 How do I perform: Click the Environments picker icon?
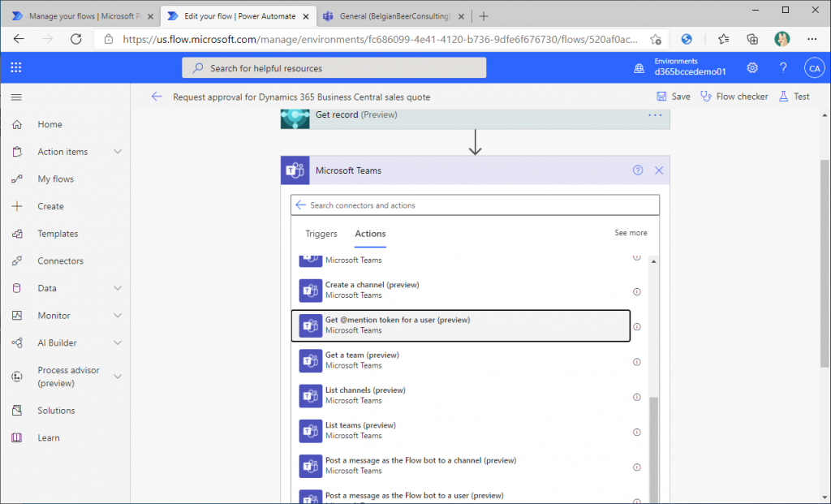click(639, 68)
